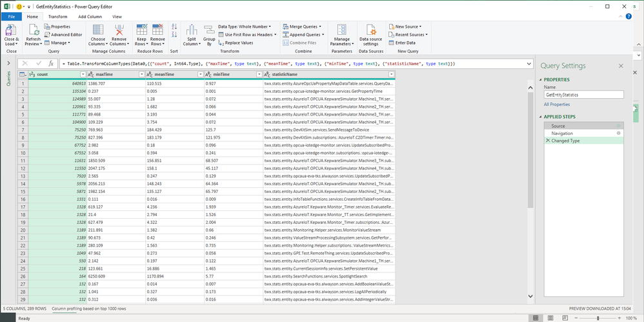Click the zoom slider handle in status bar
The height and width of the screenshot is (322, 644).
(598, 318)
